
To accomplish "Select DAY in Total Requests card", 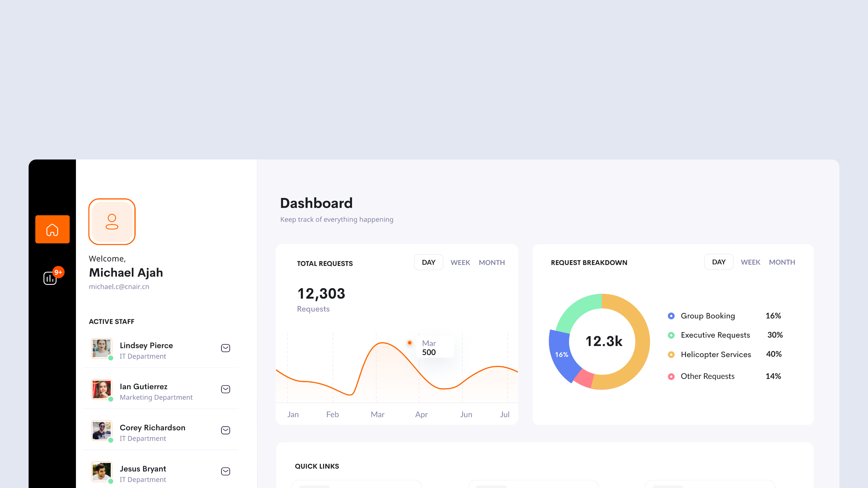I will [x=428, y=262].
